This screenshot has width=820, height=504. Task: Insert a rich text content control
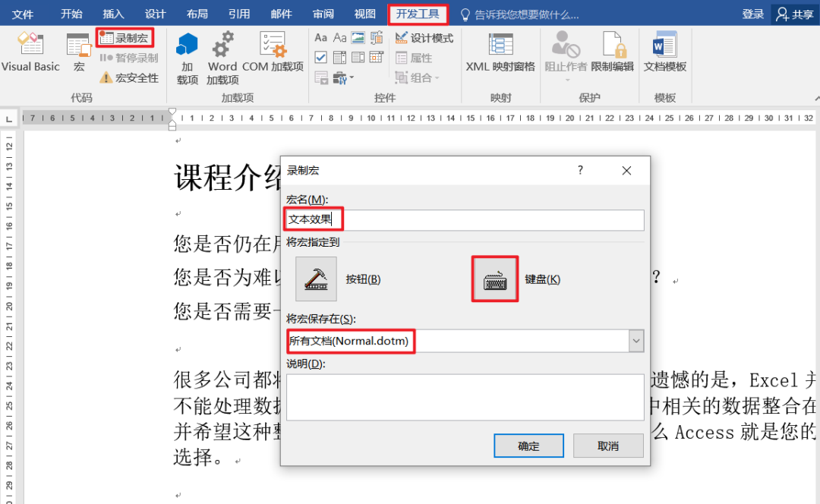click(x=320, y=38)
